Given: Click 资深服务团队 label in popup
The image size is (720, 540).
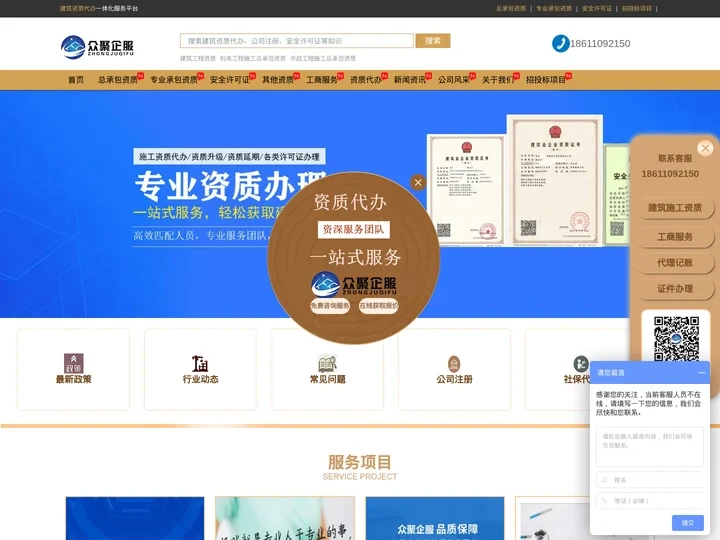Looking at the screenshot, I should pos(354,230).
